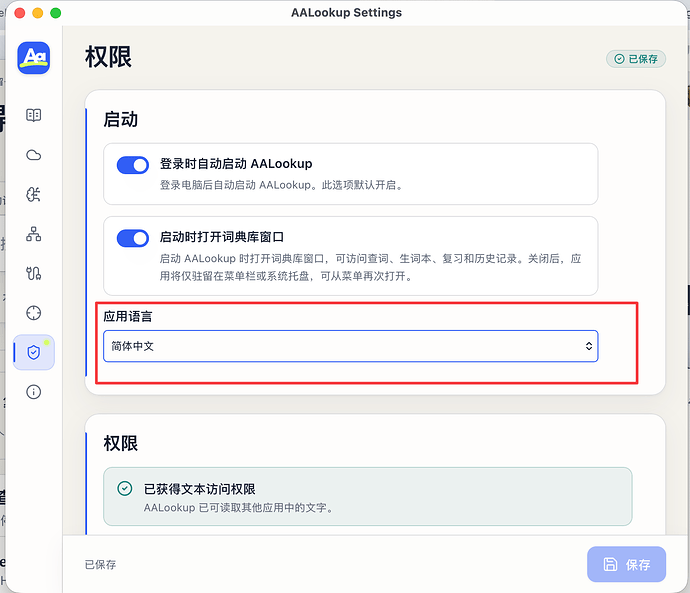690x593 pixels.
Task: Click the 已保存 status badge at top
Action: [636, 59]
